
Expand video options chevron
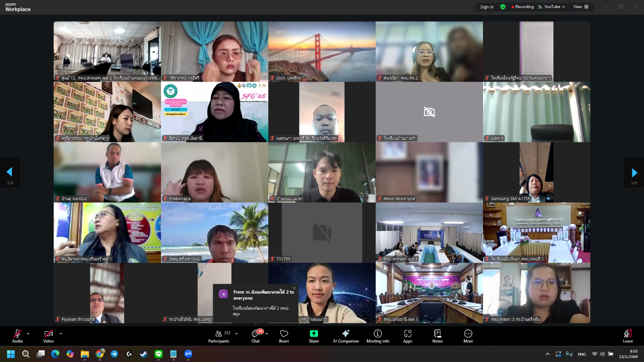click(x=61, y=333)
